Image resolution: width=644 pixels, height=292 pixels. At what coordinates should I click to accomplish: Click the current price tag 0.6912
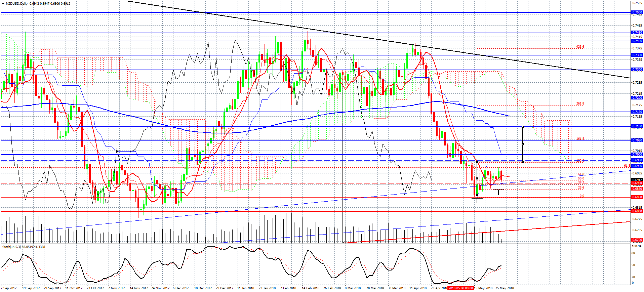(x=637, y=180)
